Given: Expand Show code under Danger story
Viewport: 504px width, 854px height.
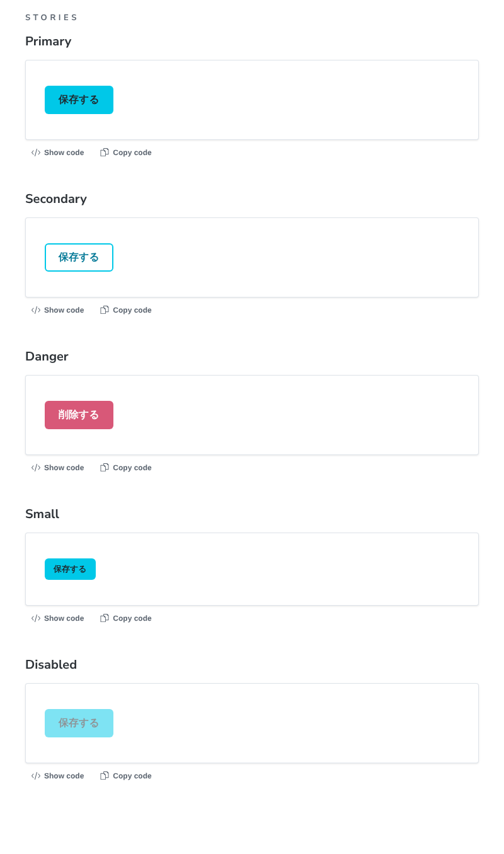Looking at the screenshot, I should 57,468.
